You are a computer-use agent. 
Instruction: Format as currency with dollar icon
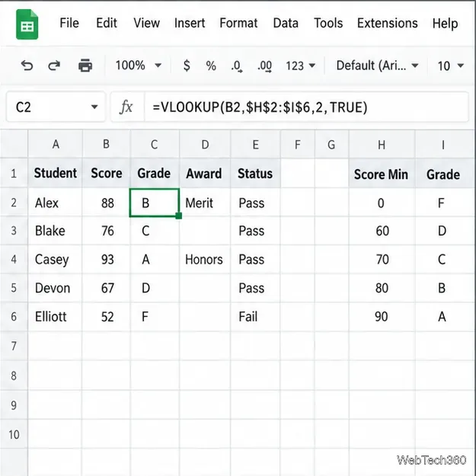click(187, 65)
